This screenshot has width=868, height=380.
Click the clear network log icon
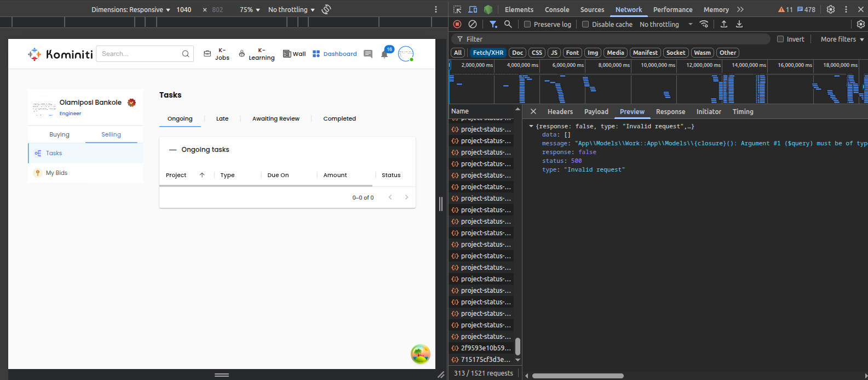472,24
